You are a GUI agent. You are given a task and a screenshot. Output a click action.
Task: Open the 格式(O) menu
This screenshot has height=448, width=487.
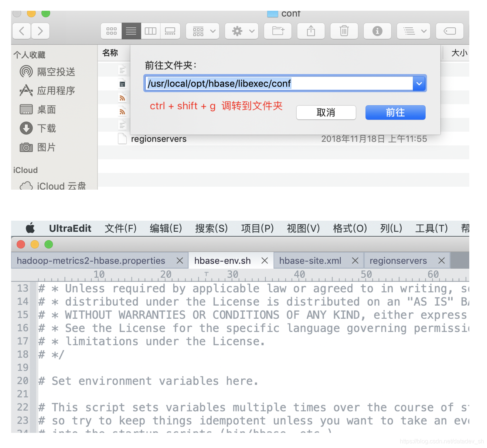click(350, 228)
